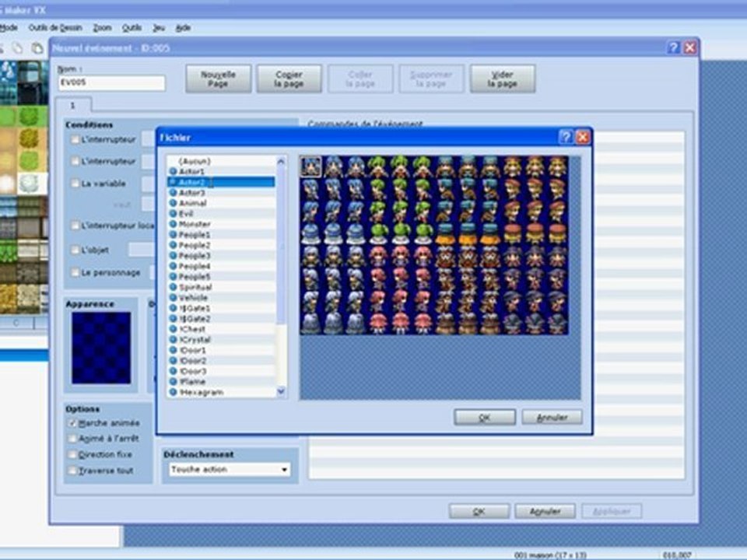Enable the La variable condition checkbox
Viewport: 747px width, 560px height.
click(75, 183)
